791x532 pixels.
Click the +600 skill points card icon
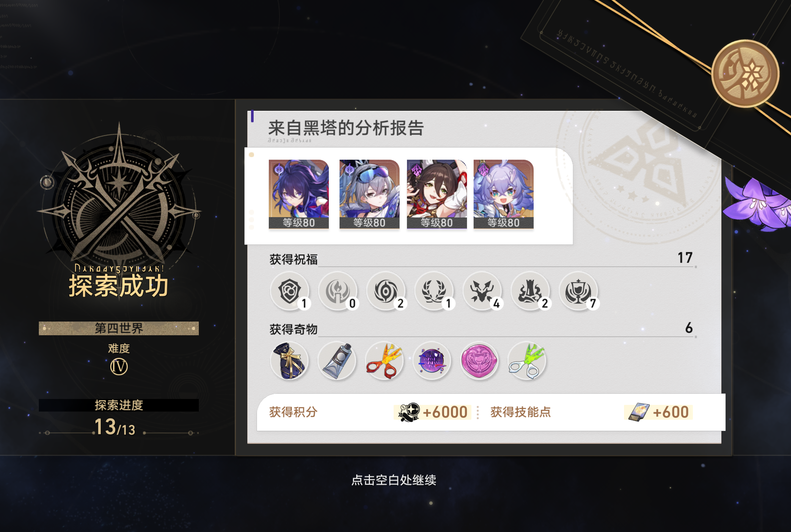(x=638, y=412)
